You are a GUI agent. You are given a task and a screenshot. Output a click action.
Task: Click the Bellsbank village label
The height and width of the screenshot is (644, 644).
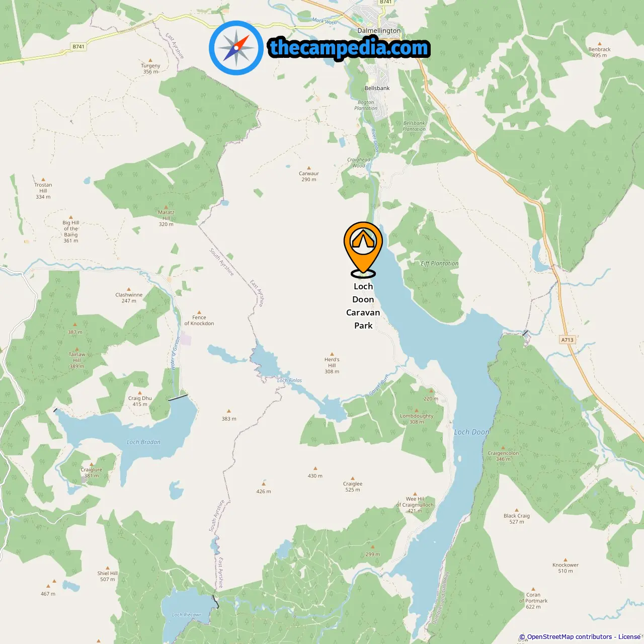pyautogui.click(x=377, y=88)
